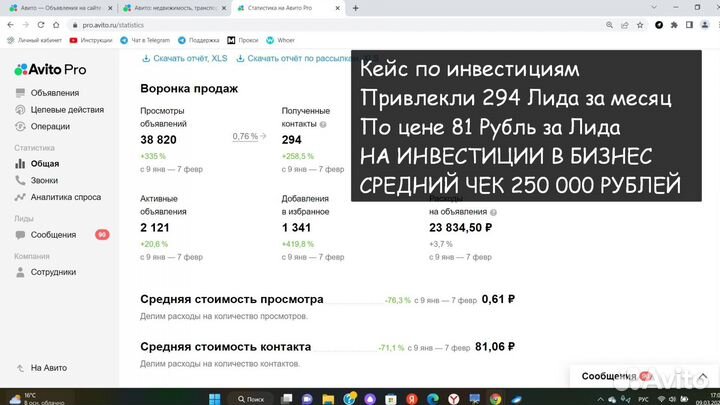Open the browser profile avatar
The width and height of the screenshot is (720, 405).
[x=705, y=25]
